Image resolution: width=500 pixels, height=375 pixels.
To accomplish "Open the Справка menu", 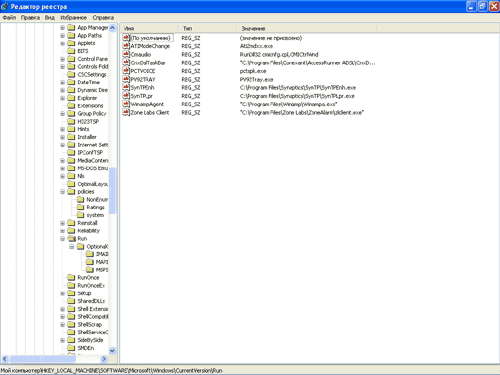I will click(x=103, y=18).
